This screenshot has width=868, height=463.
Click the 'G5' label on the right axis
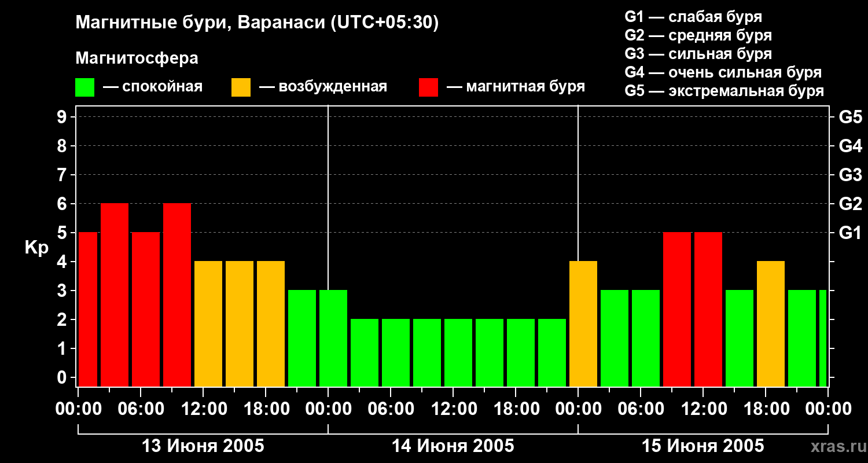click(x=850, y=117)
